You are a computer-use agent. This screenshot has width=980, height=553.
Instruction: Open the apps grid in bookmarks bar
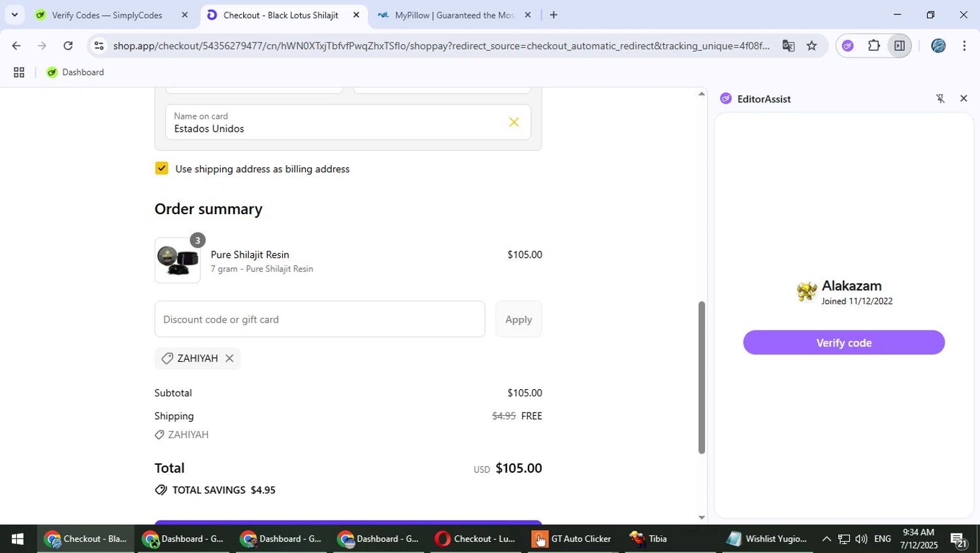[19, 72]
